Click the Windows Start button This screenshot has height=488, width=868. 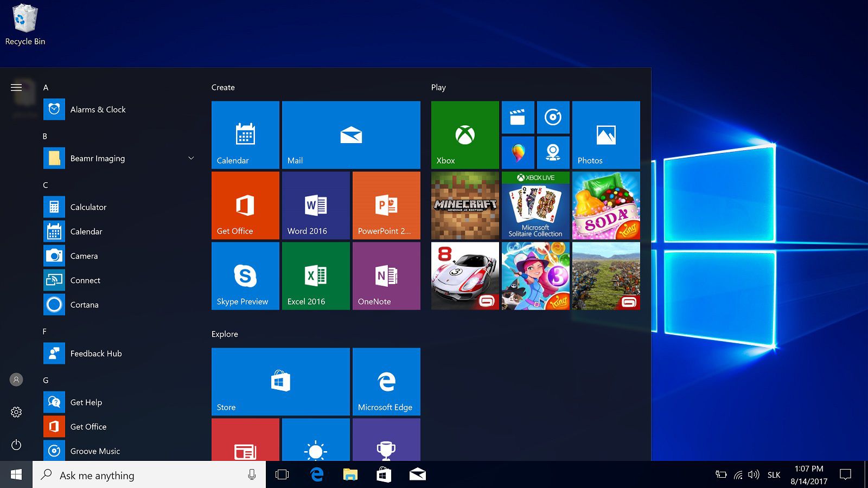(16, 474)
